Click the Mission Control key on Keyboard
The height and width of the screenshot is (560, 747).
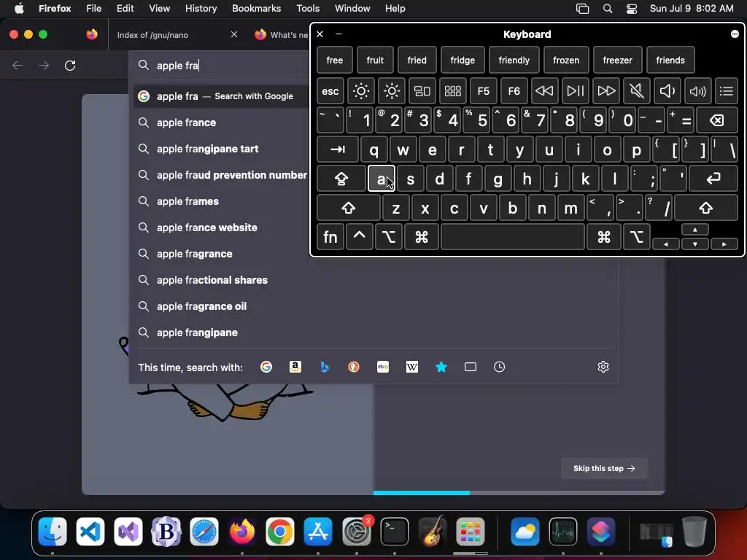[x=422, y=91]
